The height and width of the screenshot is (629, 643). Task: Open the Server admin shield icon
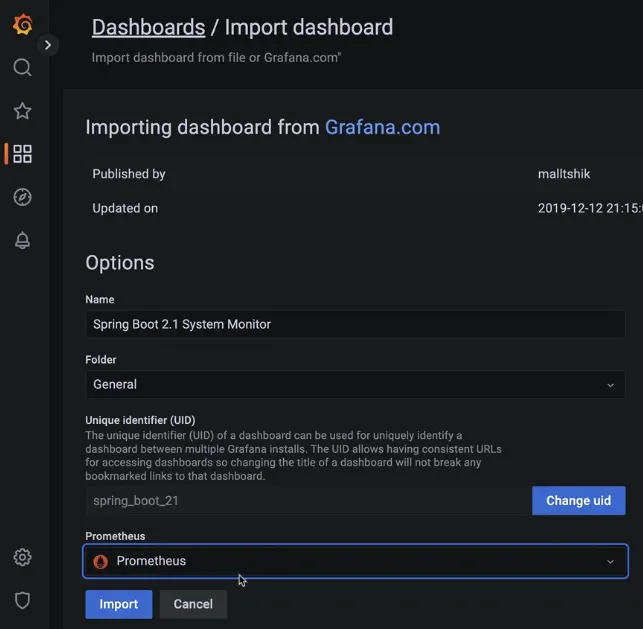coord(22,600)
